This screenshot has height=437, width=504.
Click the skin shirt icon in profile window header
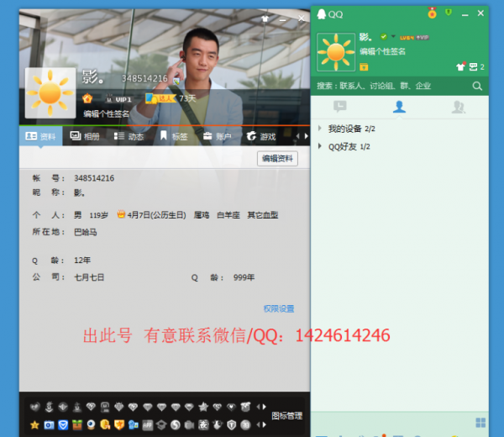pyautogui.click(x=265, y=18)
